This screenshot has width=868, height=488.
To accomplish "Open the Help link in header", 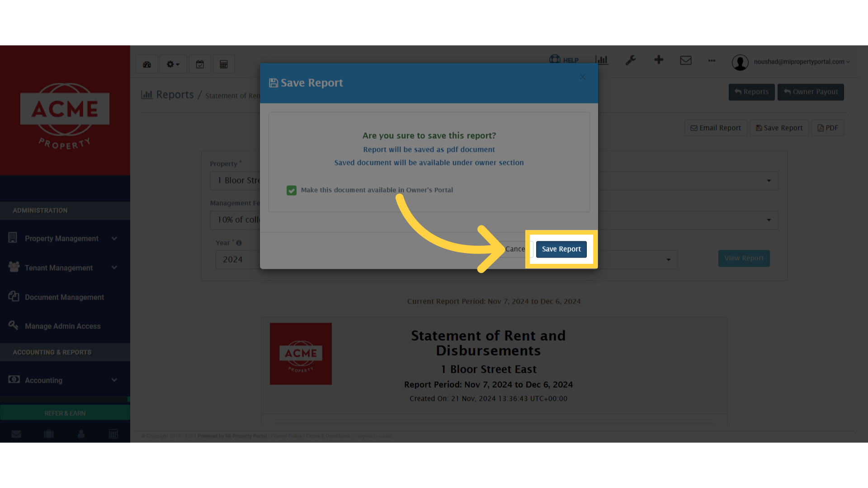I will (564, 60).
